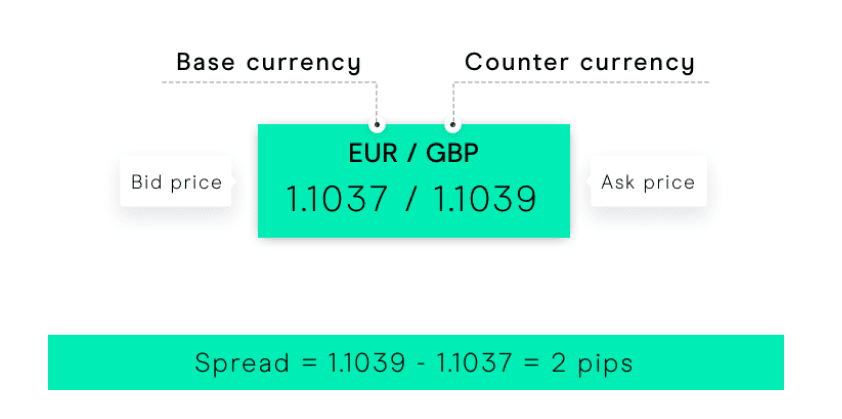The image size is (842, 419).
Task: Click dashed line under Base currency
Action: [x=269, y=82]
